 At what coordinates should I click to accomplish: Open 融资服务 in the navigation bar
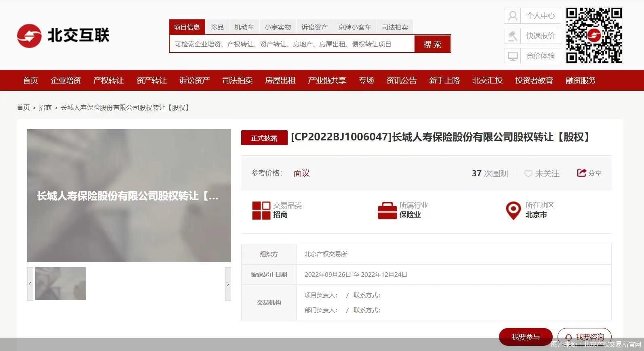(581, 80)
